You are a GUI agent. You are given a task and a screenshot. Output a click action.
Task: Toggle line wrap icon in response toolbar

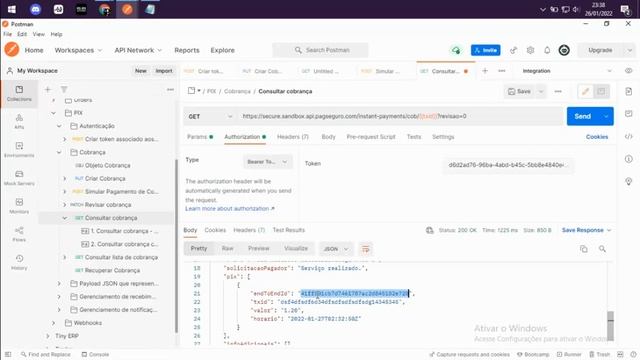(x=365, y=249)
